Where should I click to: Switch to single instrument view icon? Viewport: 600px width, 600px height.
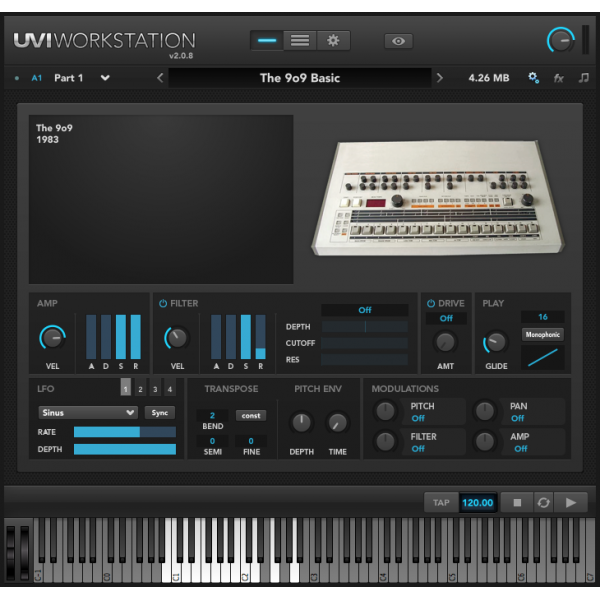(x=267, y=41)
